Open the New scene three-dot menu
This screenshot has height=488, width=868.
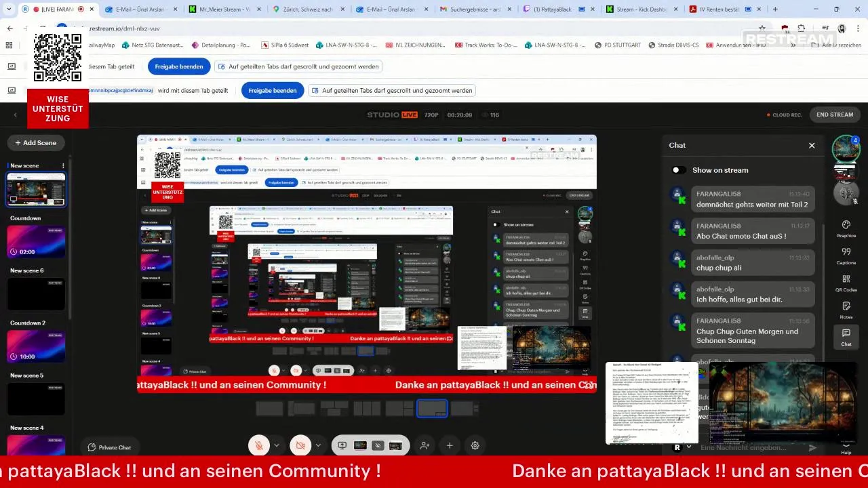point(63,165)
